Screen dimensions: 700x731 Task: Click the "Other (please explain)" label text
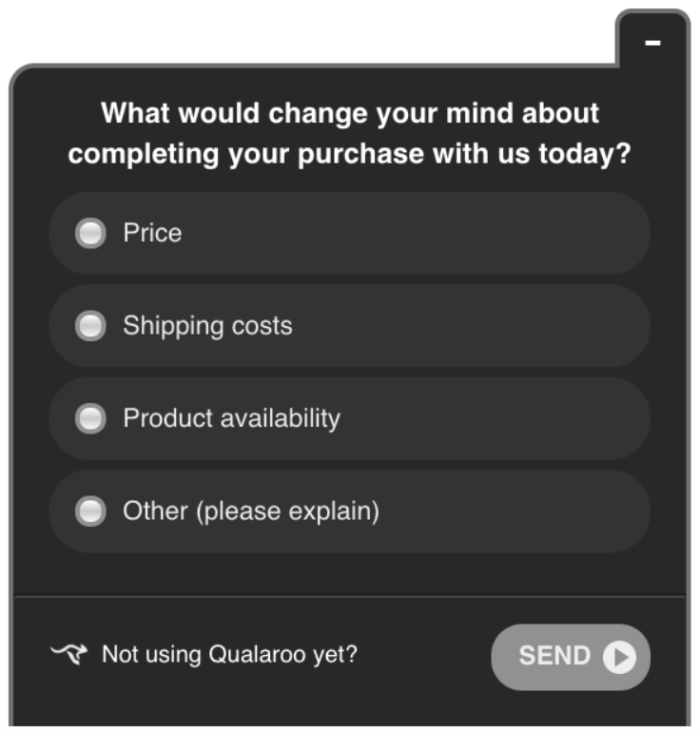(x=251, y=511)
